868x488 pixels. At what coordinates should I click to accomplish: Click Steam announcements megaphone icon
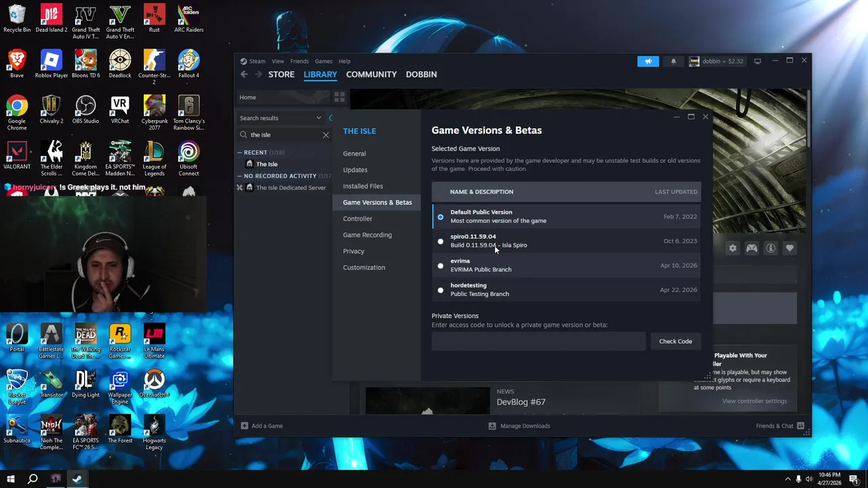(648, 61)
